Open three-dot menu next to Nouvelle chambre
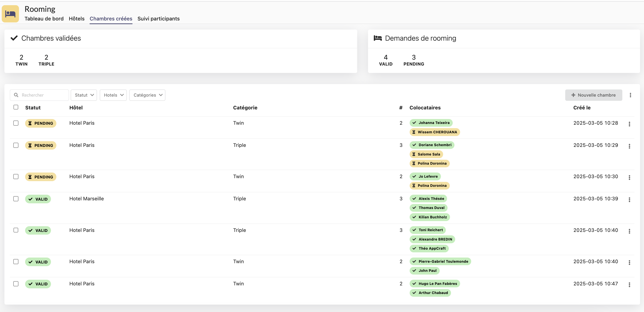The width and height of the screenshot is (644, 312). point(630,95)
